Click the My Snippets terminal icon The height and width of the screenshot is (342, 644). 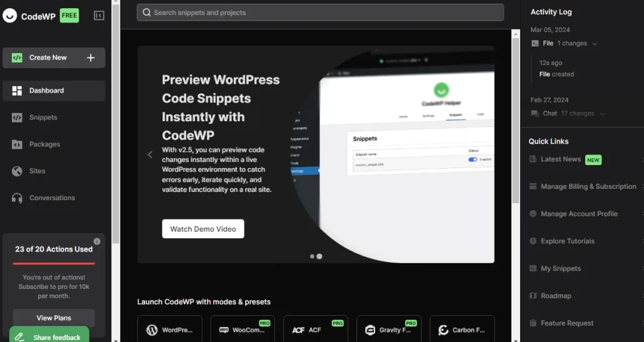tap(533, 268)
